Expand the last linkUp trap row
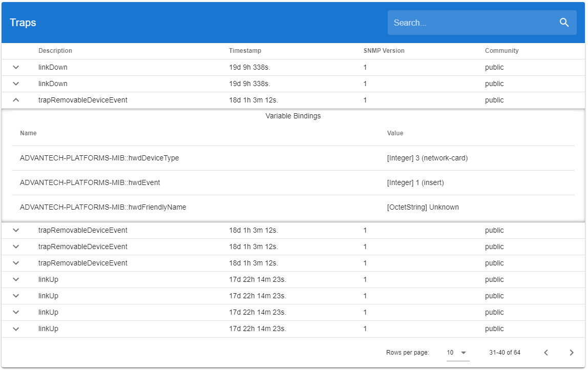 coord(16,328)
